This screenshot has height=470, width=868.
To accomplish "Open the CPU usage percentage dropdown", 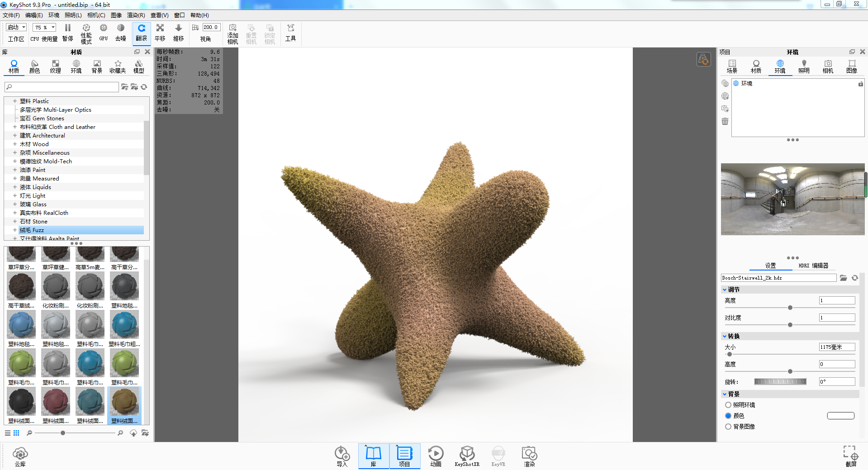I will tap(44, 27).
